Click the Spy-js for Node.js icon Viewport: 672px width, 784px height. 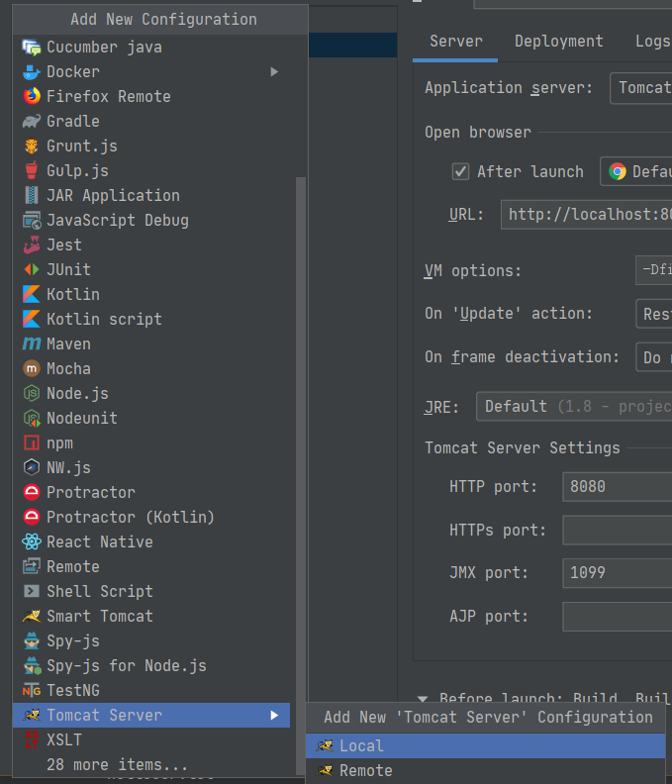click(x=31, y=666)
